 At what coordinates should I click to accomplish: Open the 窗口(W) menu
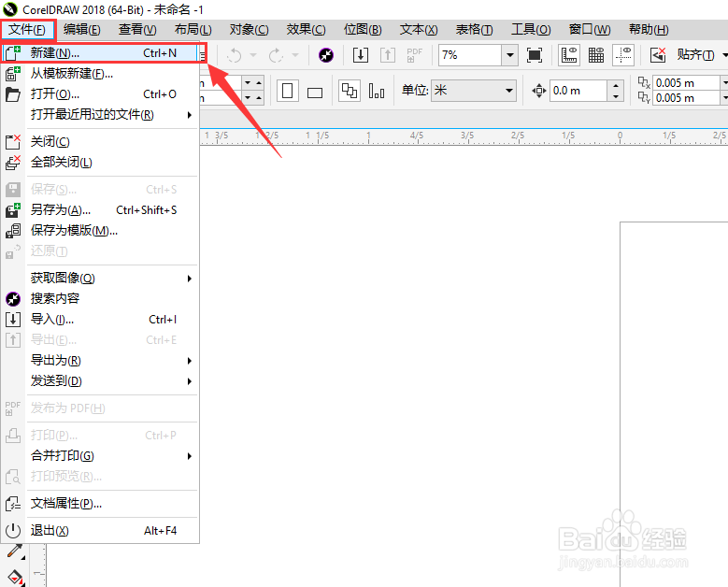(590, 30)
